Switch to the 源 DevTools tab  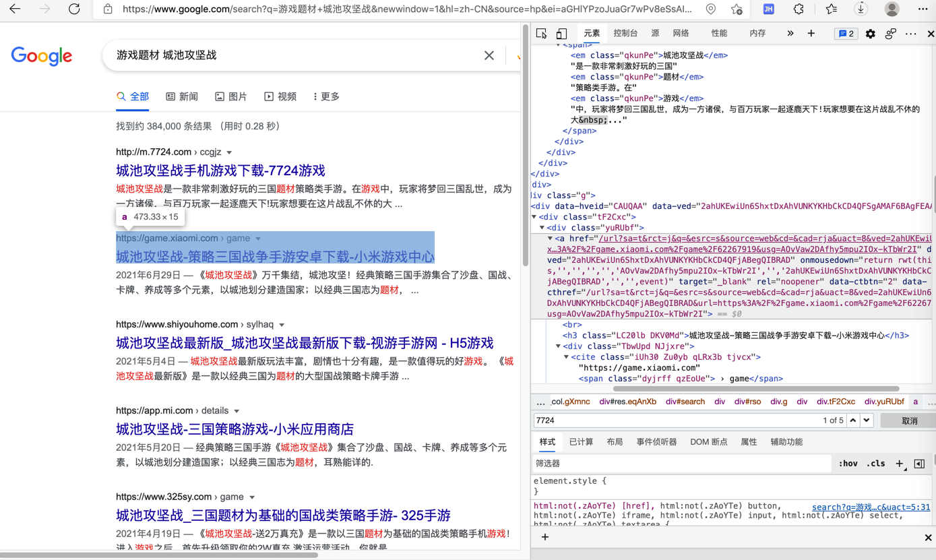(x=655, y=34)
